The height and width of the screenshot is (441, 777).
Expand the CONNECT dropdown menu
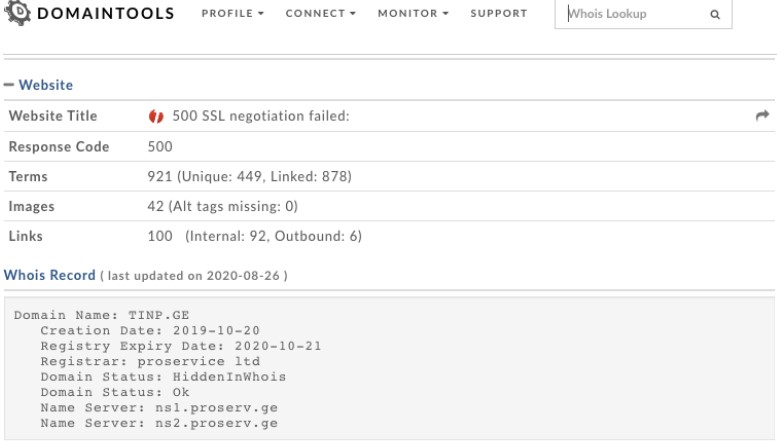pyautogui.click(x=325, y=15)
